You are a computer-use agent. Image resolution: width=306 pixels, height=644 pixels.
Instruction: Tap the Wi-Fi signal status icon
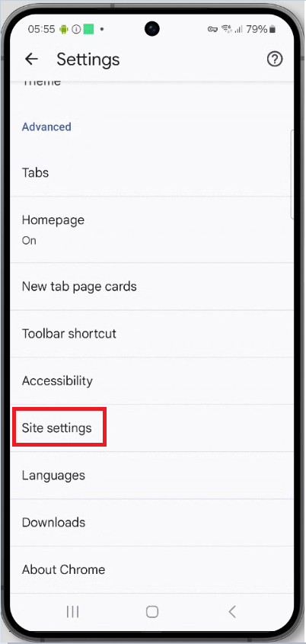tap(227, 29)
